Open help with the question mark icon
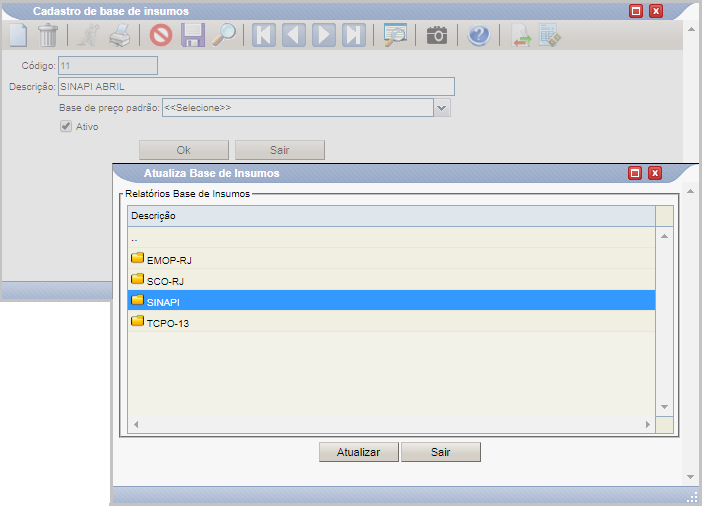This screenshot has height=506, width=702. coord(479,35)
